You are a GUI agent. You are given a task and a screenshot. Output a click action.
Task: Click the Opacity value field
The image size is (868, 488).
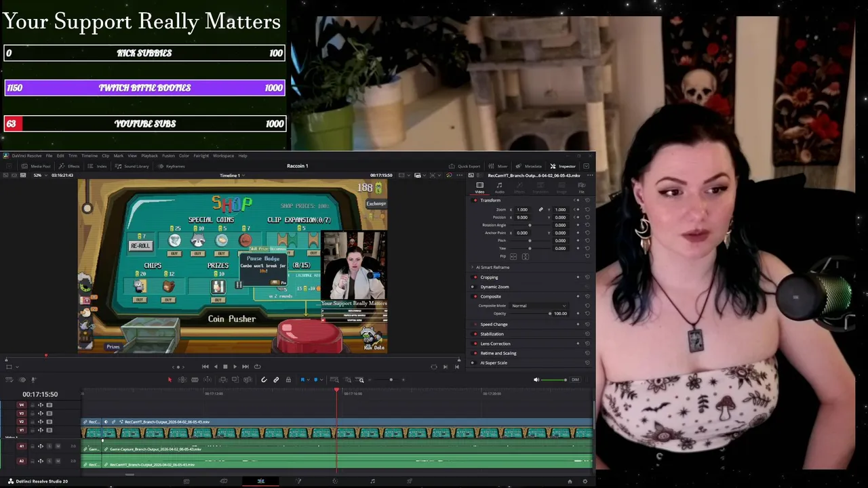pos(560,313)
